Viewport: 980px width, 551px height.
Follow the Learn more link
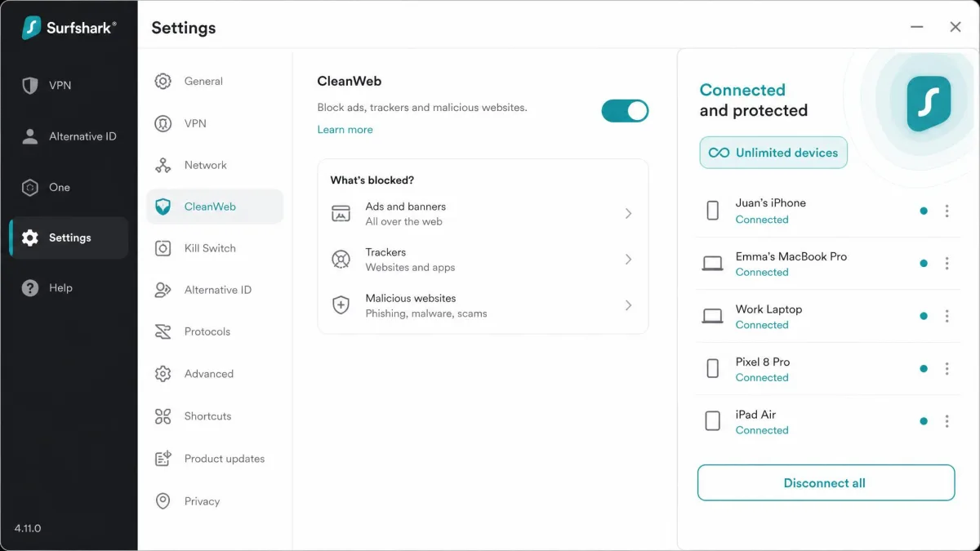point(345,130)
